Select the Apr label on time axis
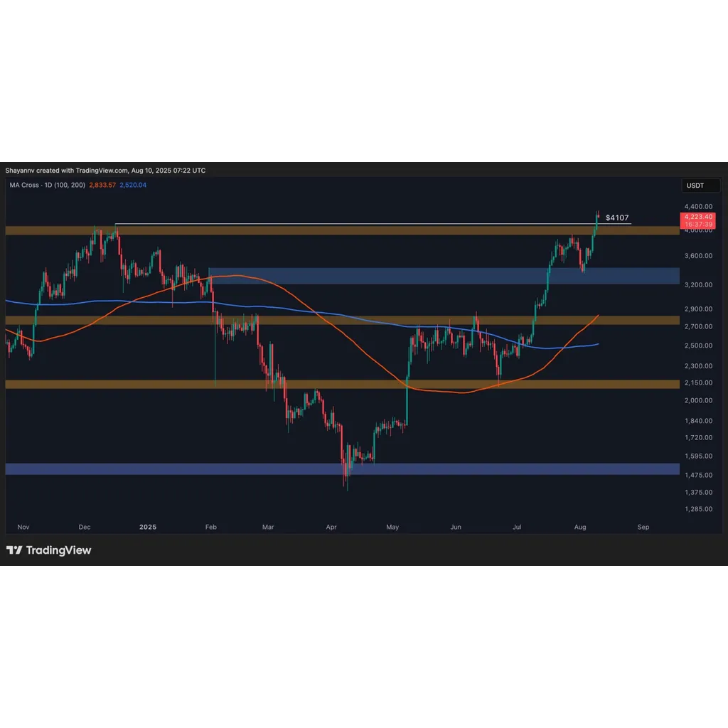The image size is (728, 728). point(331,527)
